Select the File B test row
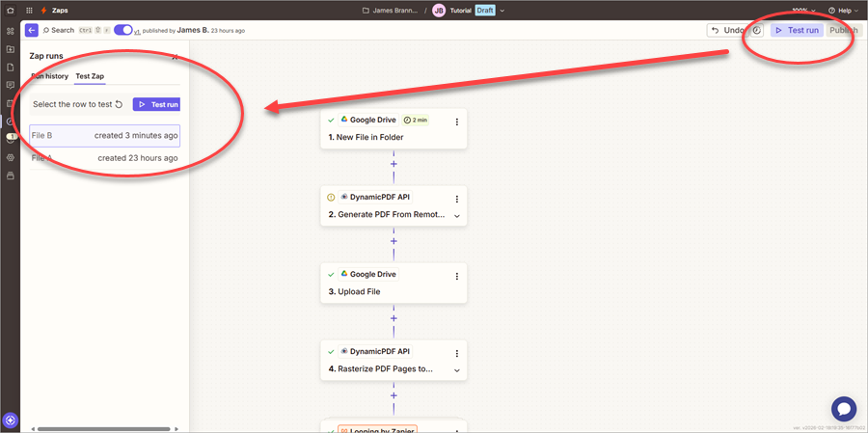This screenshot has height=433, width=868. coord(104,136)
